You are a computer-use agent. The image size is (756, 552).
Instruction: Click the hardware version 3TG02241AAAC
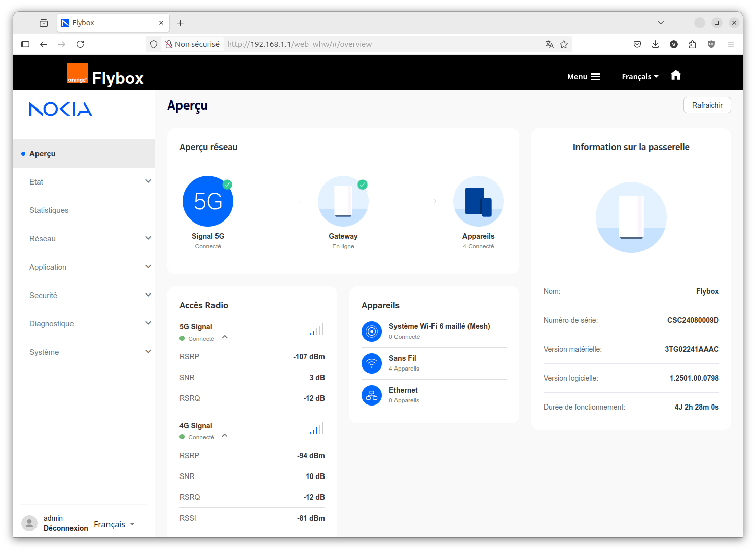pos(692,349)
